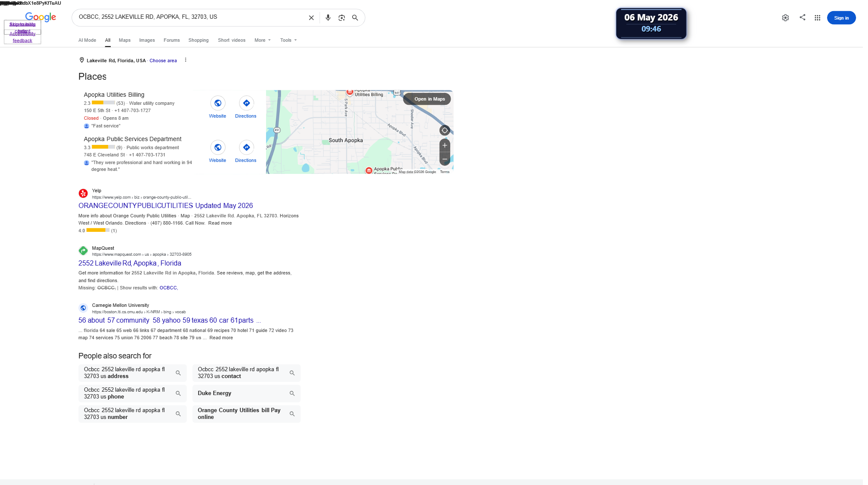Search suggestion ending in 'us number'

[133, 414]
